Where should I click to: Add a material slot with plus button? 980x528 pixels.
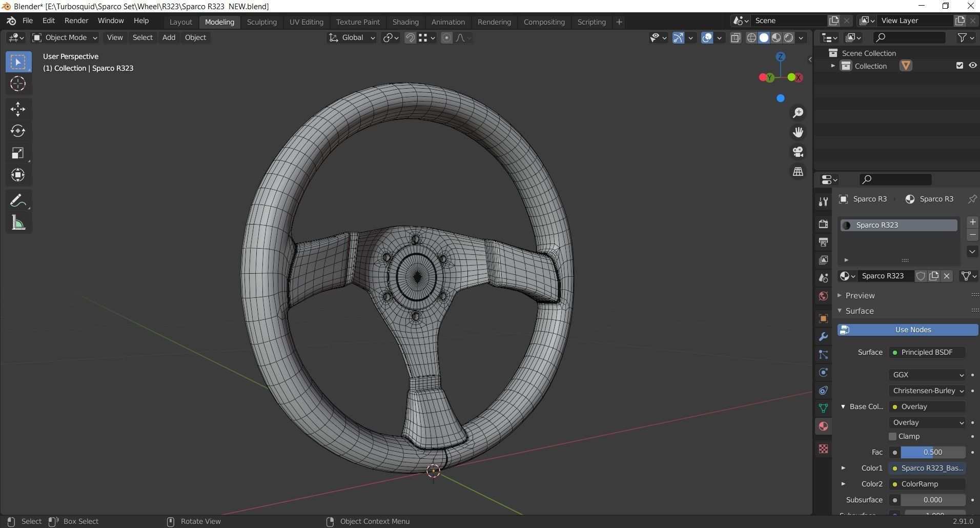[972, 222]
